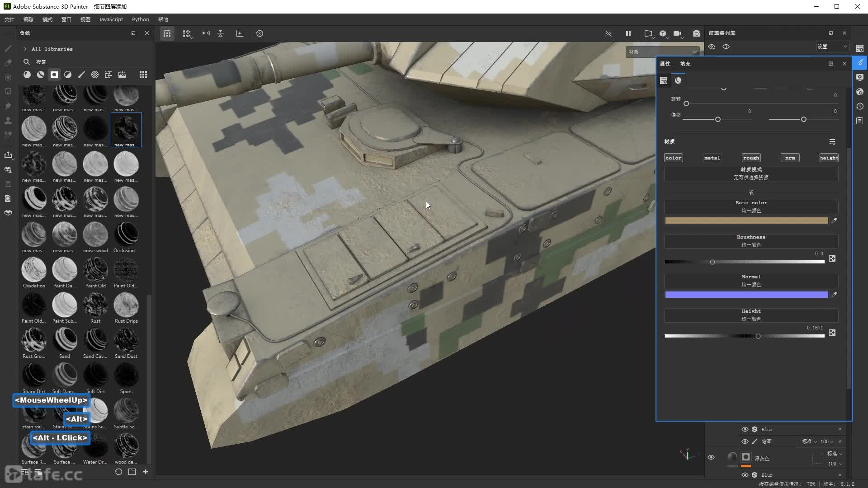
Task: Select the Rust Drips smart mask thumbnail
Action: [126, 305]
